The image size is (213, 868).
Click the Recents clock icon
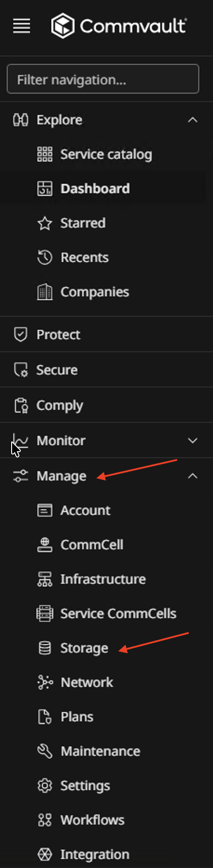(x=45, y=257)
